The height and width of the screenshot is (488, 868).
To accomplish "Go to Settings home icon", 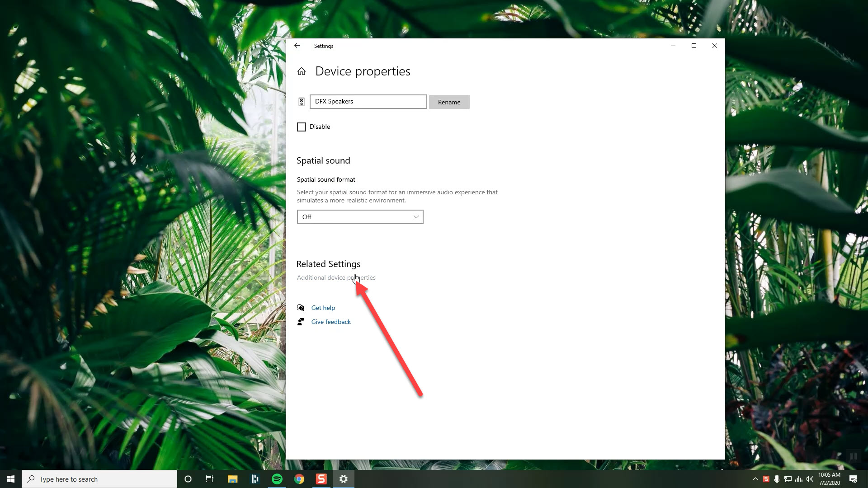I will (x=302, y=71).
